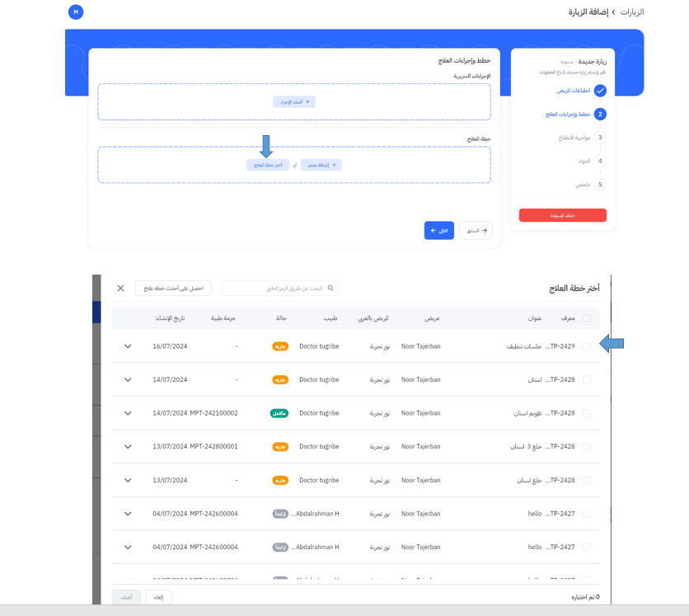Expand the row dated 16/07/2024
Screen dimensions: 689x616
(128, 346)
